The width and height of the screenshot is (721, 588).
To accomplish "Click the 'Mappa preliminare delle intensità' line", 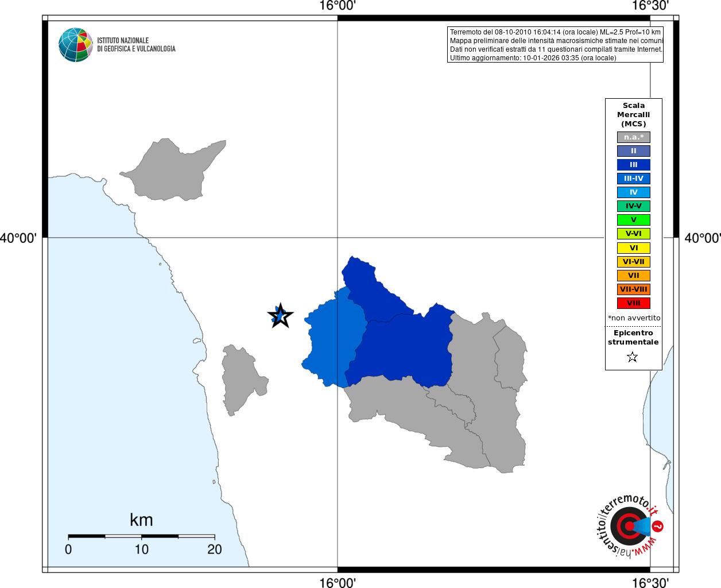I will tap(556, 41).
